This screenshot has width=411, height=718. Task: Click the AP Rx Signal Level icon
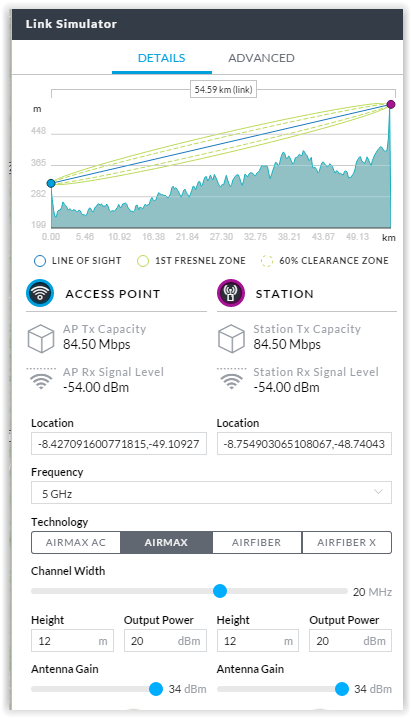41,379
